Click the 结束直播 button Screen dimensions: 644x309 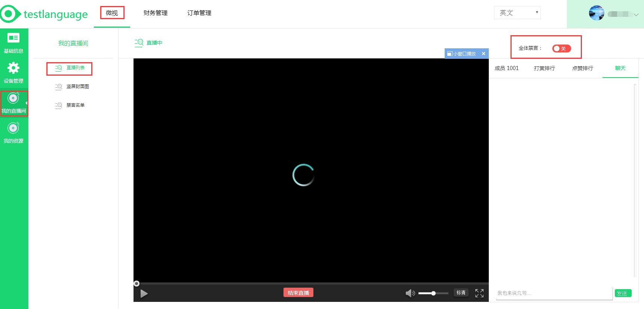298,293
